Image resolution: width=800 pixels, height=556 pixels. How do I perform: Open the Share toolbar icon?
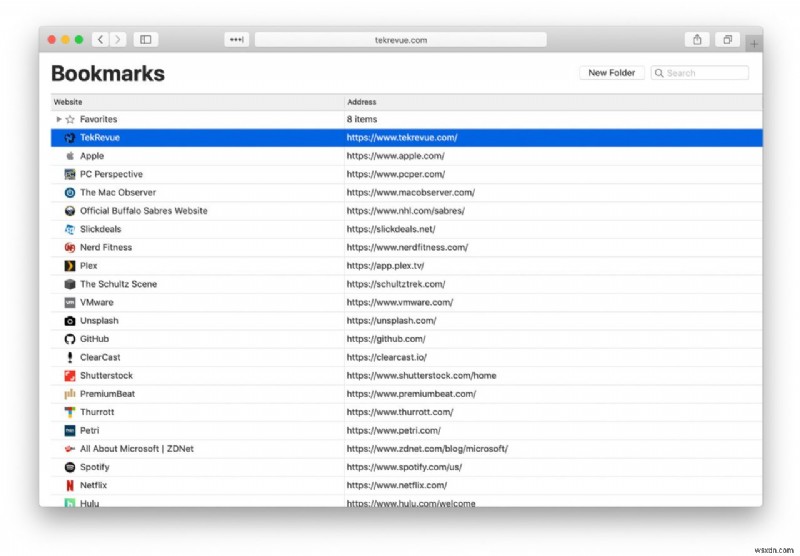point(697,39)
